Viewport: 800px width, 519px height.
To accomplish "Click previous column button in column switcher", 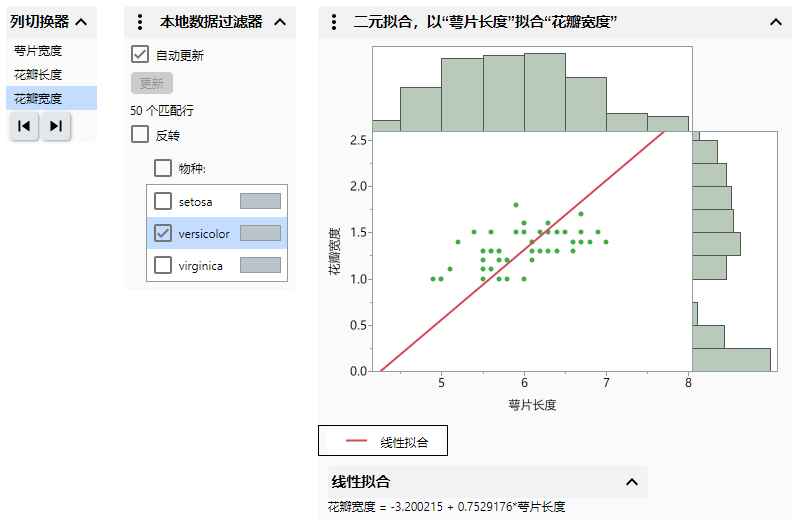I will (24, 126).
